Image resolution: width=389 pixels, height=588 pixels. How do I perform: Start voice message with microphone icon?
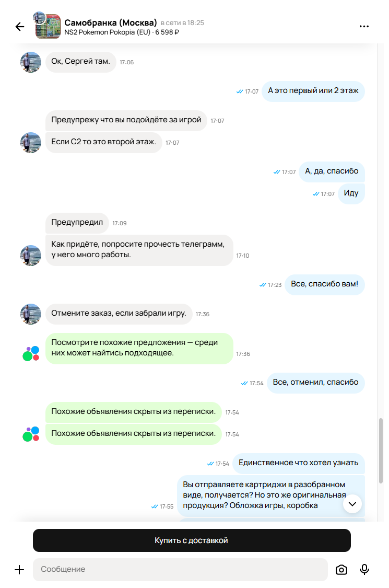tap(364, 569)
